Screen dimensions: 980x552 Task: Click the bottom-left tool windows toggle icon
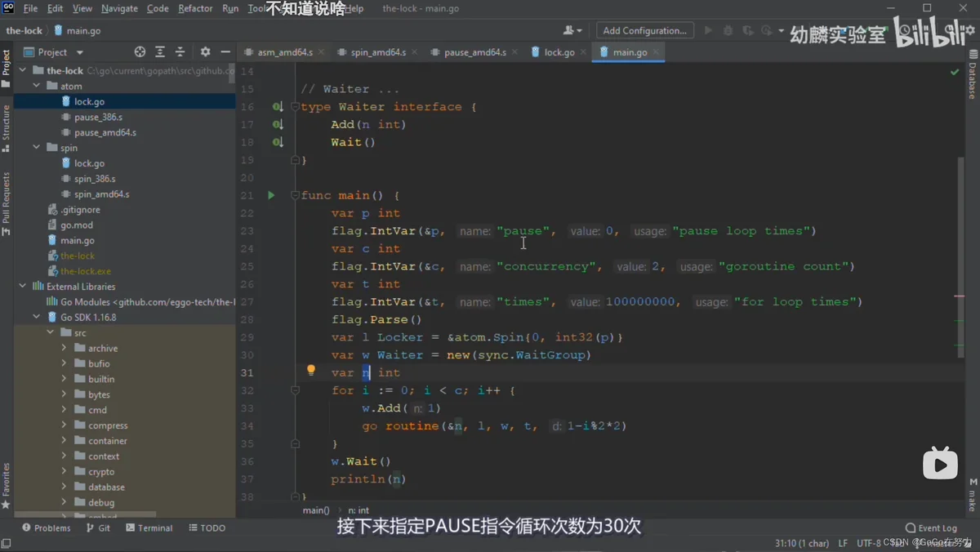coord(6,543)
